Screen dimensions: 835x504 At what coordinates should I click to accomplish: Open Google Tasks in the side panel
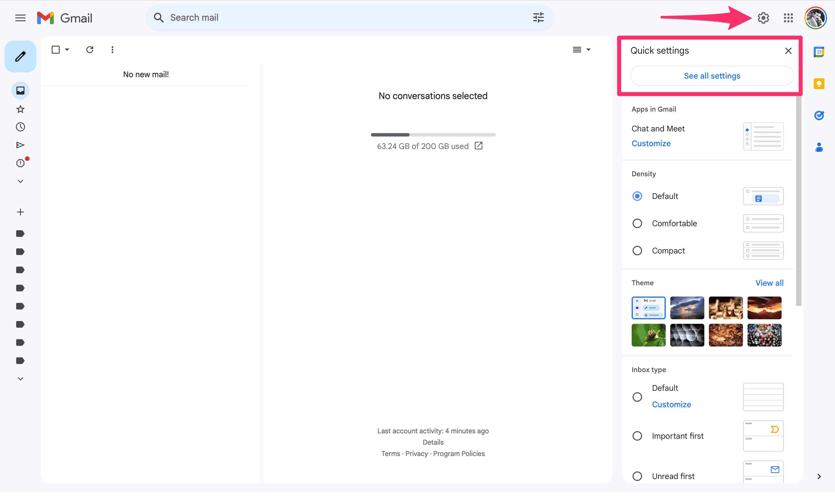[819, 115]
